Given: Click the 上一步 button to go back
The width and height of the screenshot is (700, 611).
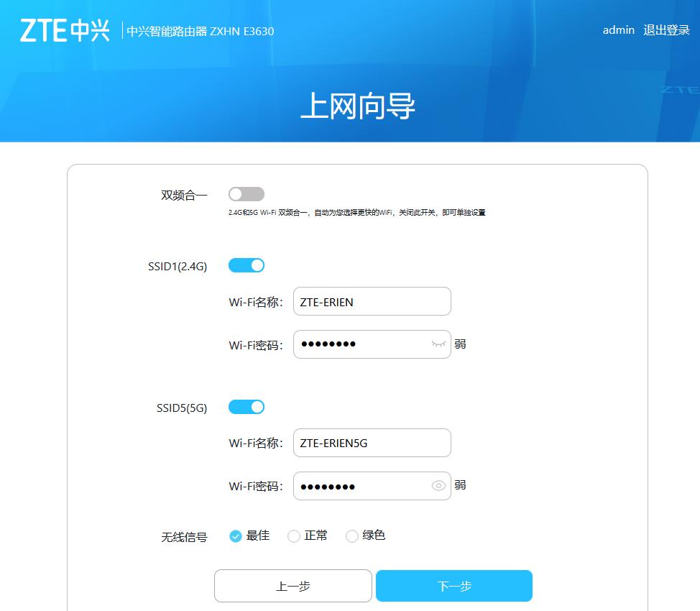Looking at the screenshot, I should point(293,585).
